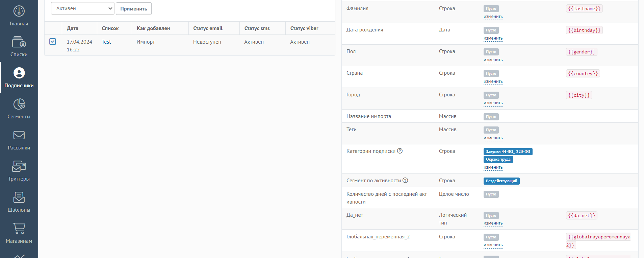Click the {{da_net}} variable tag
The image size is (644, 258).
click(582, 216)
